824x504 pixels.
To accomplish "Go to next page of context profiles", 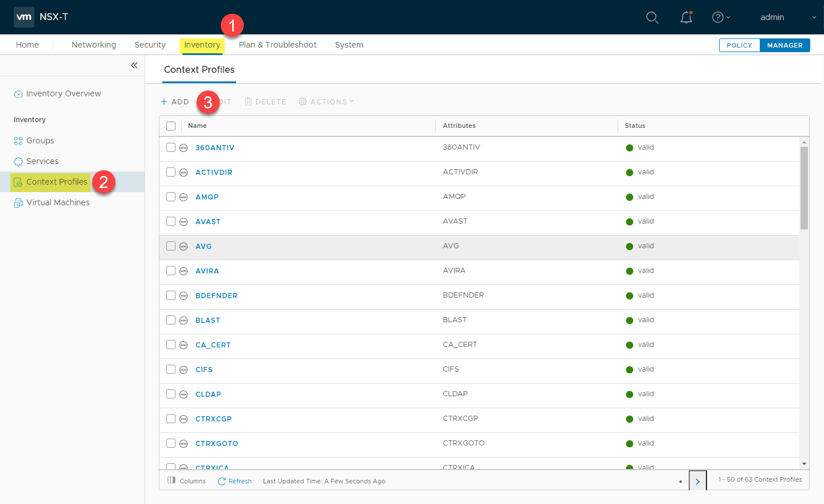I will click(697, 481).
